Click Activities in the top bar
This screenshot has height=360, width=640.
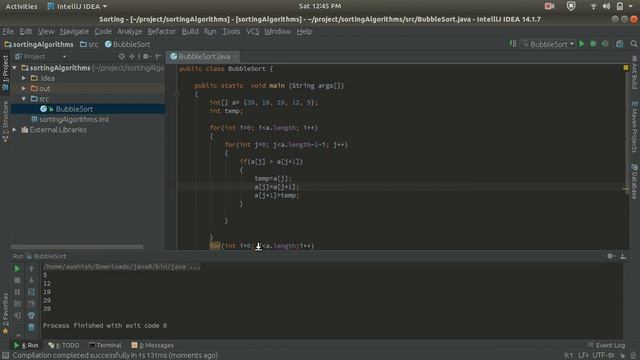21,6
